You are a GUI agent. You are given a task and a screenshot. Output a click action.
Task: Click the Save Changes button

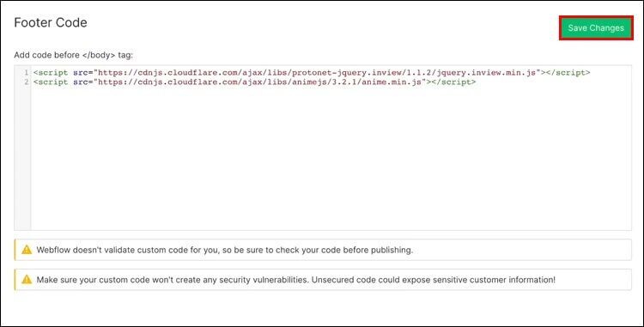(596, 28)
